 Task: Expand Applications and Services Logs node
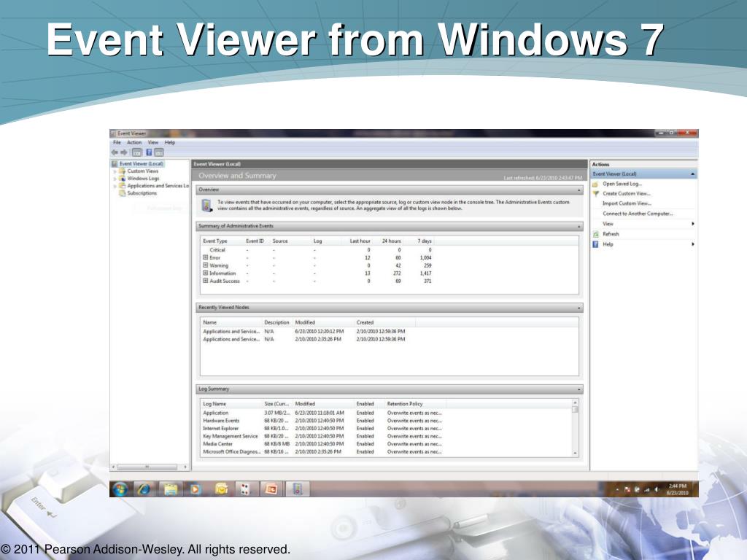tap(115, 186)
